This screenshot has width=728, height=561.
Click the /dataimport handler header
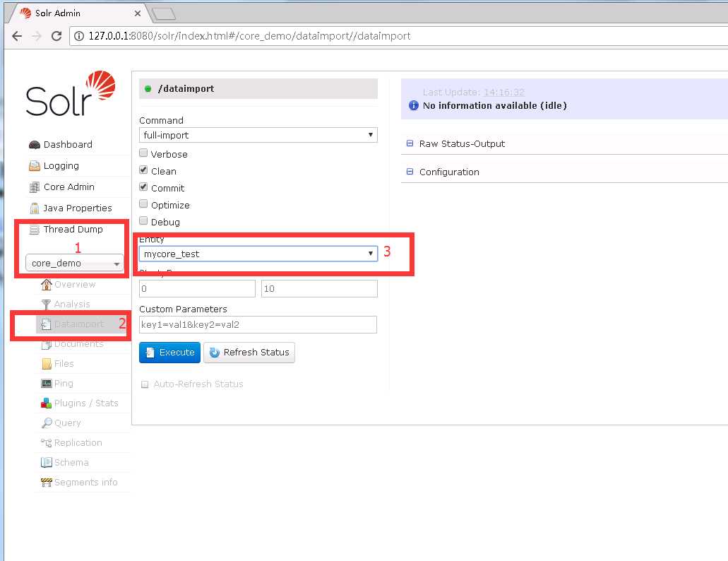click(258, 89)
